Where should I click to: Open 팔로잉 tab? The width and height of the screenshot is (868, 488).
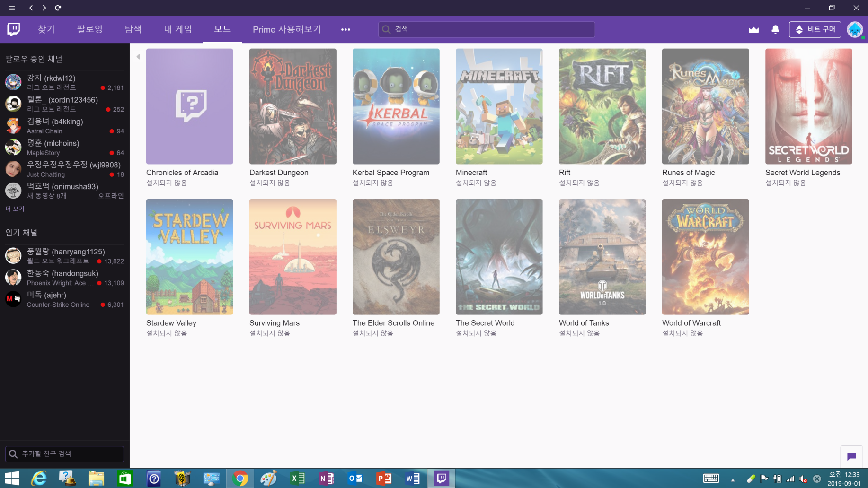tap(90, 29)
